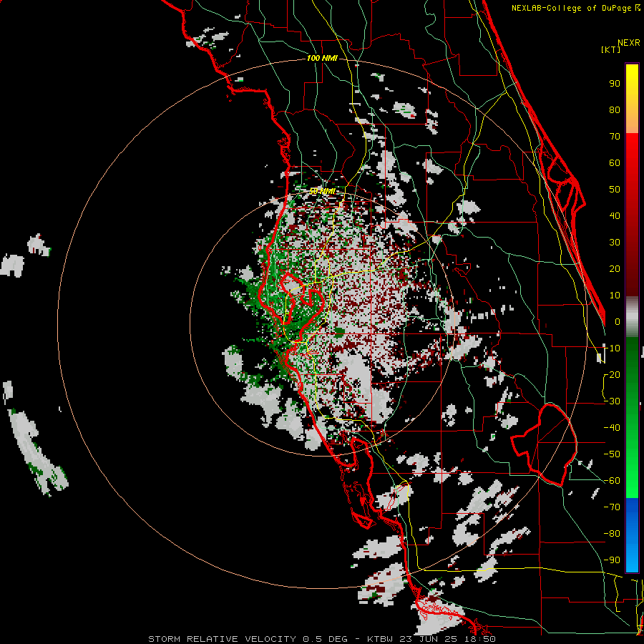Viewport: 644px width, 644px height.
Task: Click the positive 40 scale value
Action: click(615, 215)
